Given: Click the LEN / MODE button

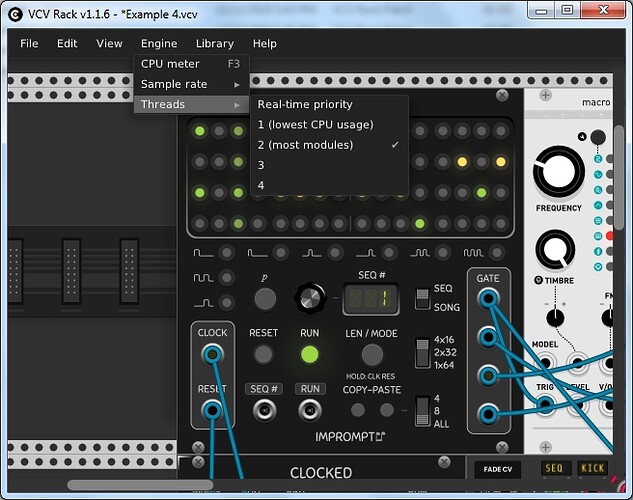Looking at the screenshot, I should pos(372,354).
